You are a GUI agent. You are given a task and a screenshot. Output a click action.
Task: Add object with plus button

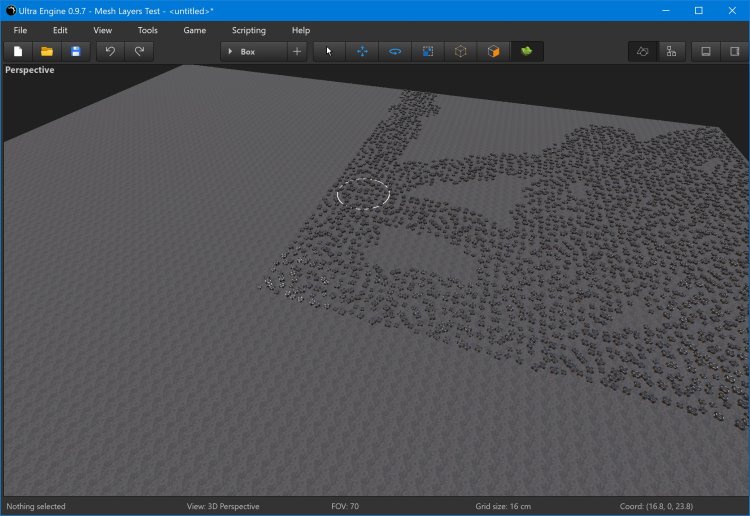pos(297,51)
